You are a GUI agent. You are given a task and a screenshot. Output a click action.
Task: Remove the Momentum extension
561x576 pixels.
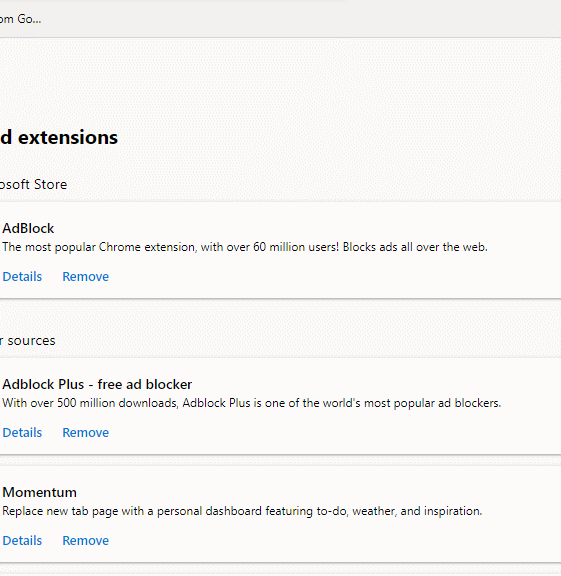click(86, 541)
